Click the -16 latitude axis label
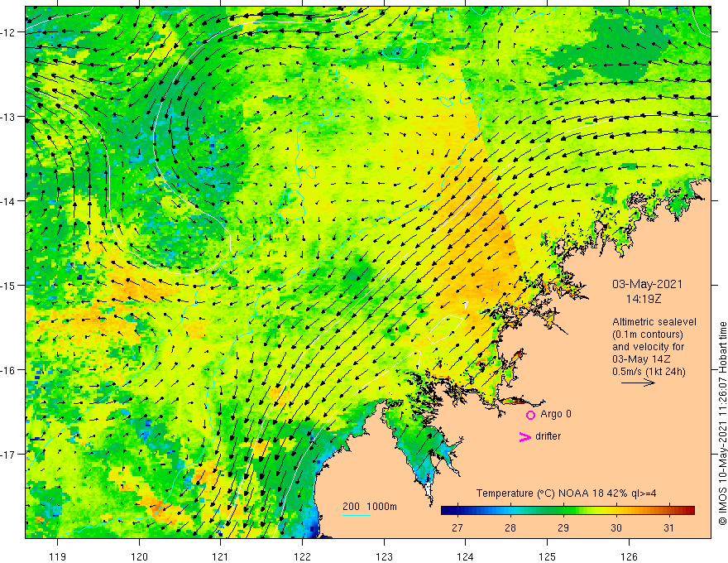728x563 pixels. pos(9,370)
